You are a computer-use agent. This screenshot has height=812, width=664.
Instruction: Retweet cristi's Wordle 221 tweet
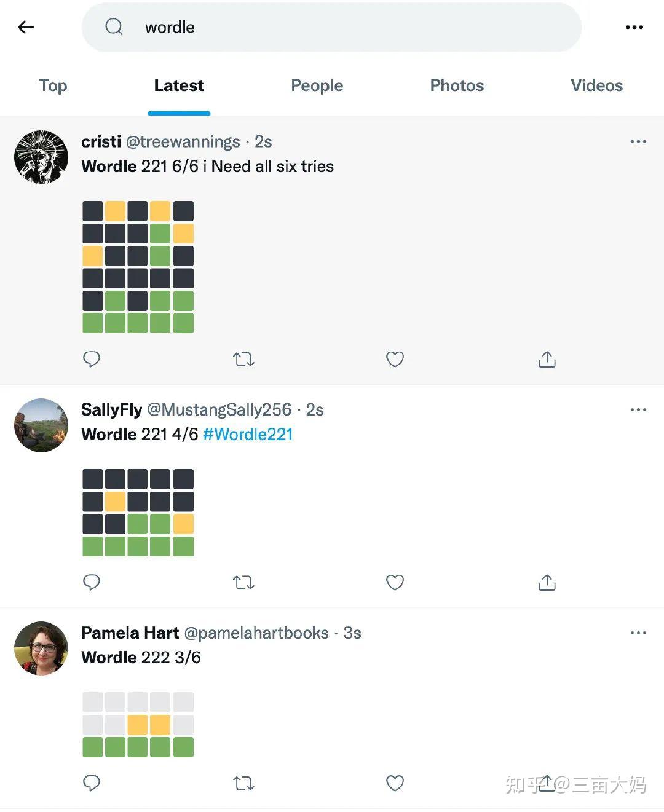(x=243, y=359)
